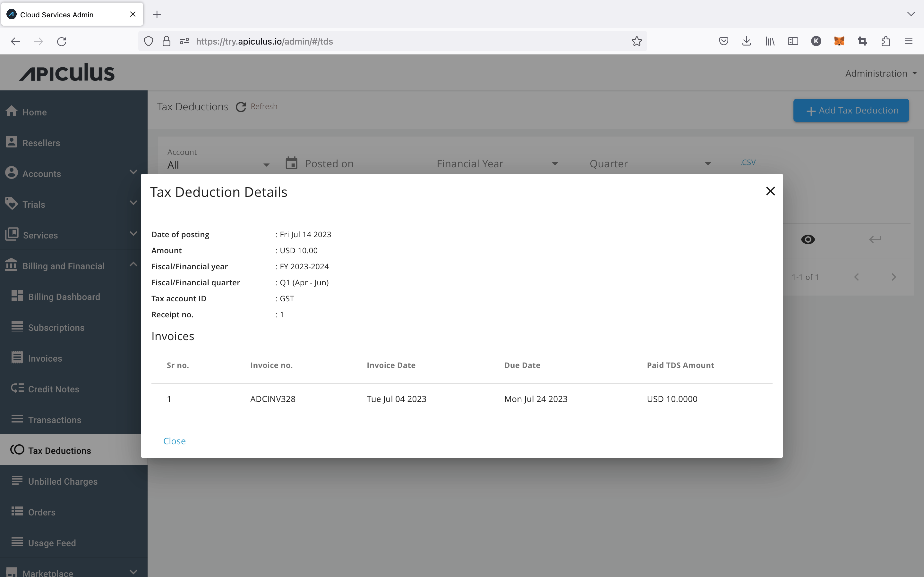Click Close button on Tax Deduction Details

(x=174, y=440)
